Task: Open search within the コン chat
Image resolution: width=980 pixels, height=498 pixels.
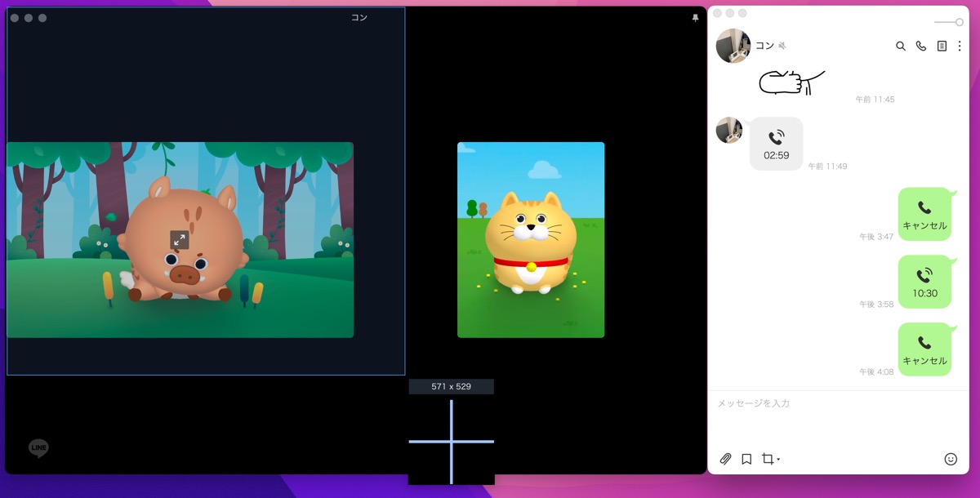Action: pos(901,47)
